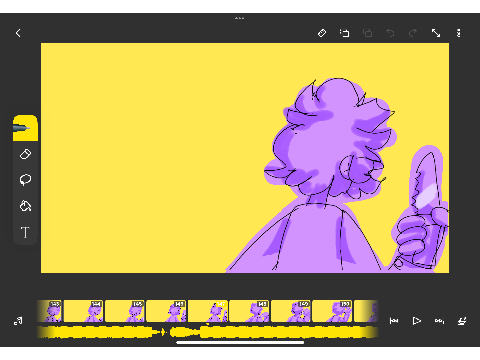Open the three-dot more options menu

[459, 33]
